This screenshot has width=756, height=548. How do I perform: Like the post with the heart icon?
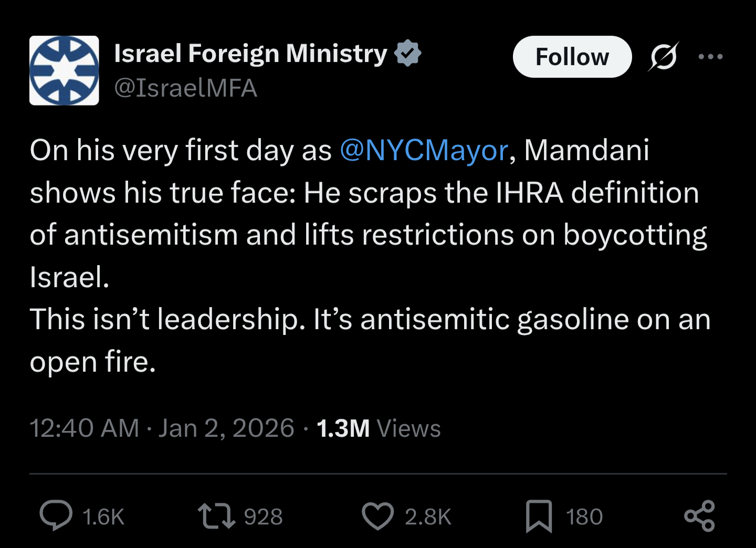tap(377, 516)
